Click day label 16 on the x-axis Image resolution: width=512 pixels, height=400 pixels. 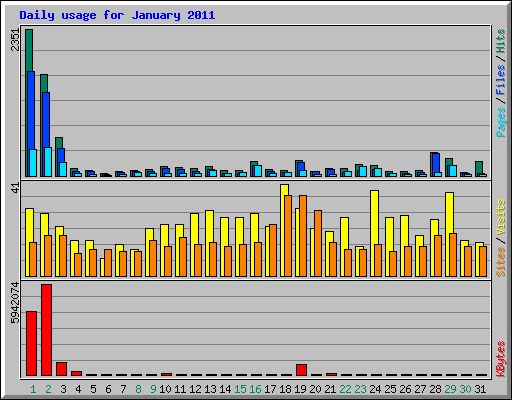tap(255, 389)
